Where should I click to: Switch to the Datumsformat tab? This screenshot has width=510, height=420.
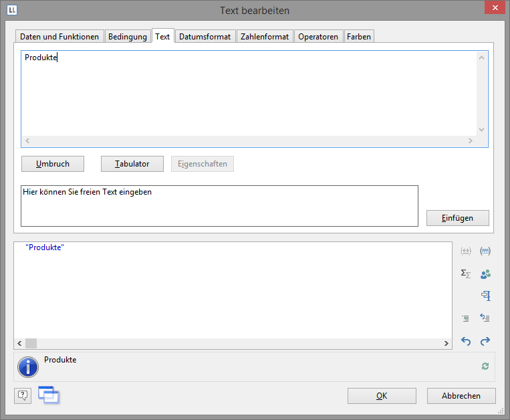click(205, 37)
